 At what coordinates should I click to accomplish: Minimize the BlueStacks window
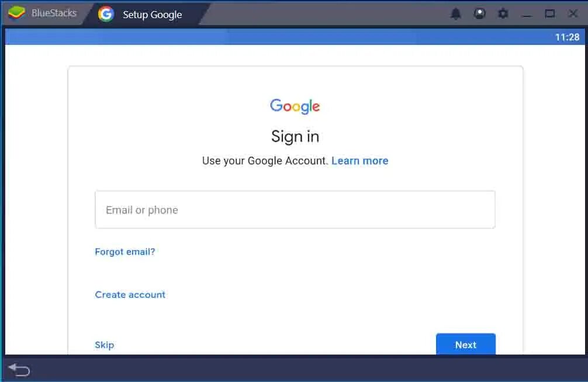[527, 14]
